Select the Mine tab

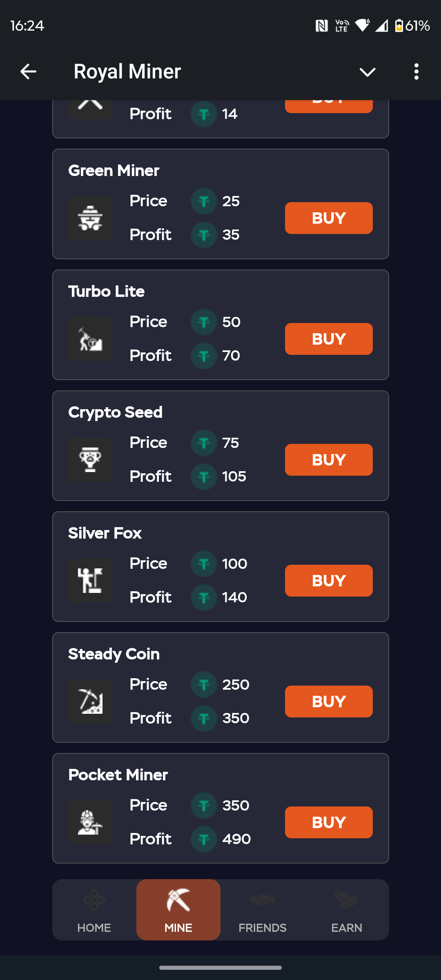(178, 910)
